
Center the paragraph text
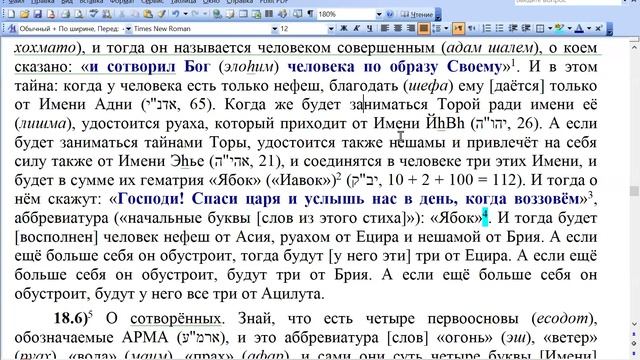coord(398,28)
